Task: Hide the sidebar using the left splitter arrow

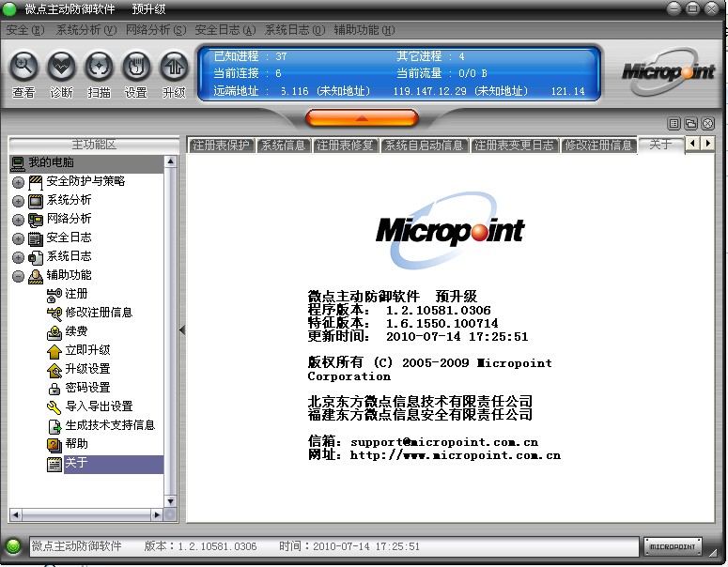Action: [x=182, y=329]
